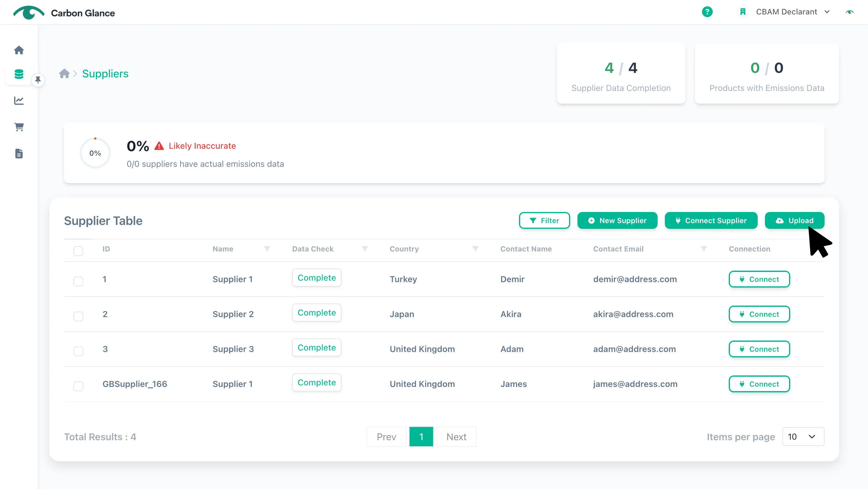Open the shopping cart icon in the sidebar
The height and width of the screenshot is (489, 868).
tap(19, 127)
